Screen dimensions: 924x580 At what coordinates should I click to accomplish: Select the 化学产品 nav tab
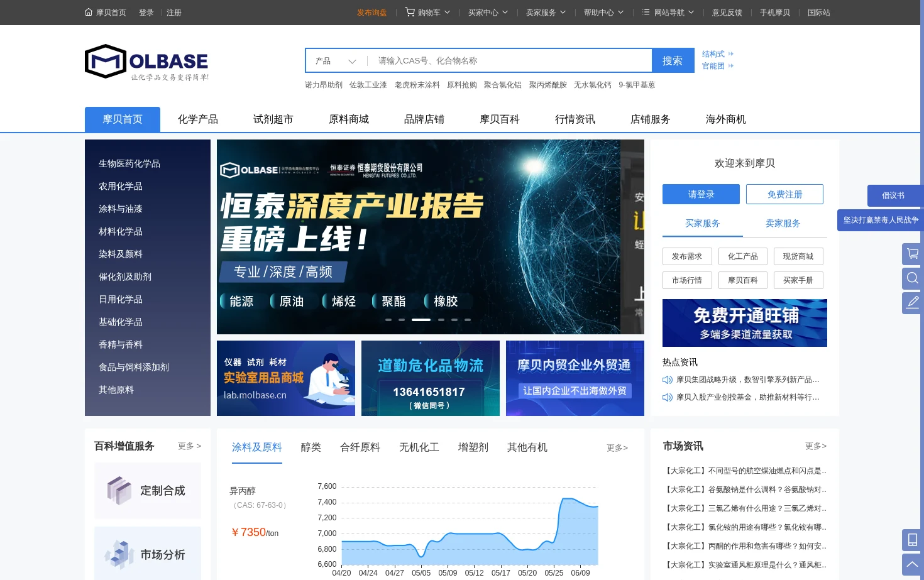(x=198, y=119)
